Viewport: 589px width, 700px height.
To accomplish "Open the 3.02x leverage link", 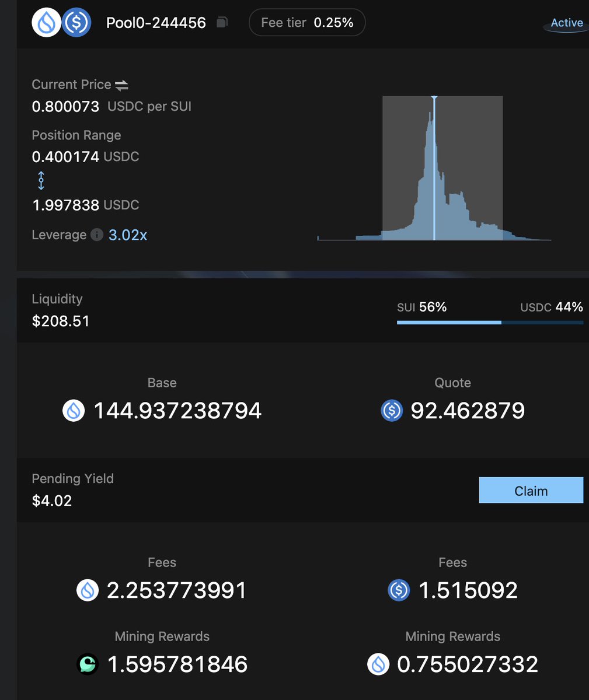I will pyautogui.click(x=127, y=235).
